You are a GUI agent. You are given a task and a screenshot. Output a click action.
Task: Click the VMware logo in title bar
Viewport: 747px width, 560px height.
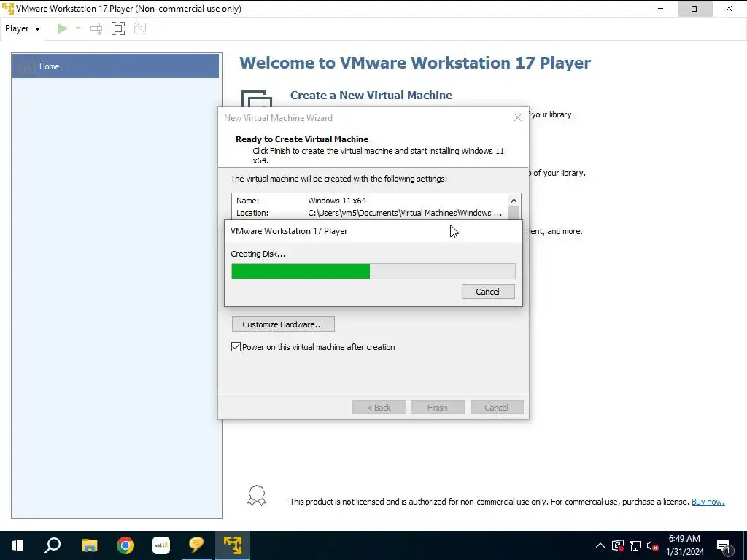[x=8, y=9]
